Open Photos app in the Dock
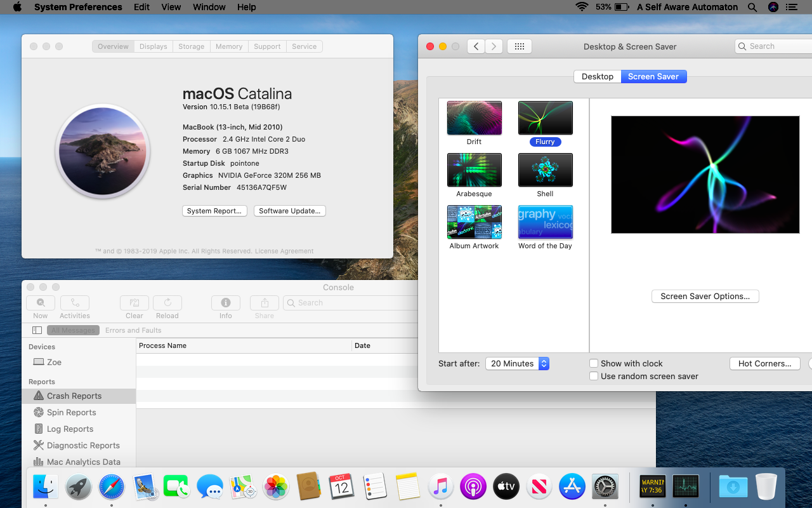 pyautogui.click(x=276, y=487)
